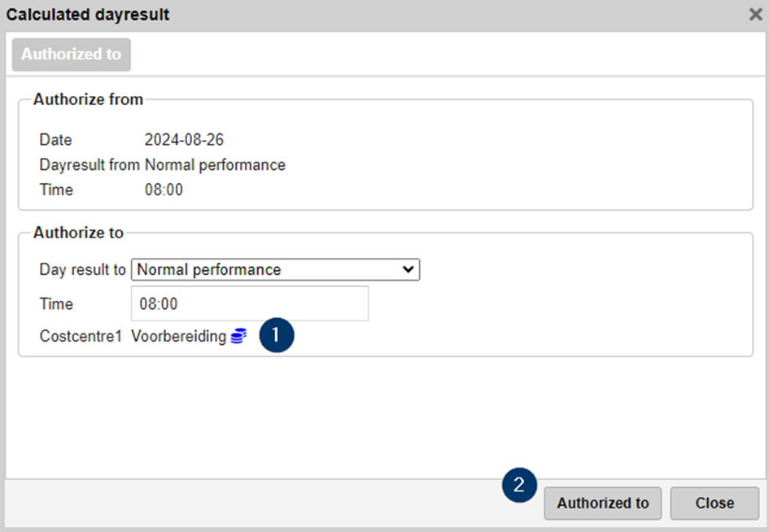Click the Time input field showing 08:00
The image size is (769, 532).
coord(249,304)
